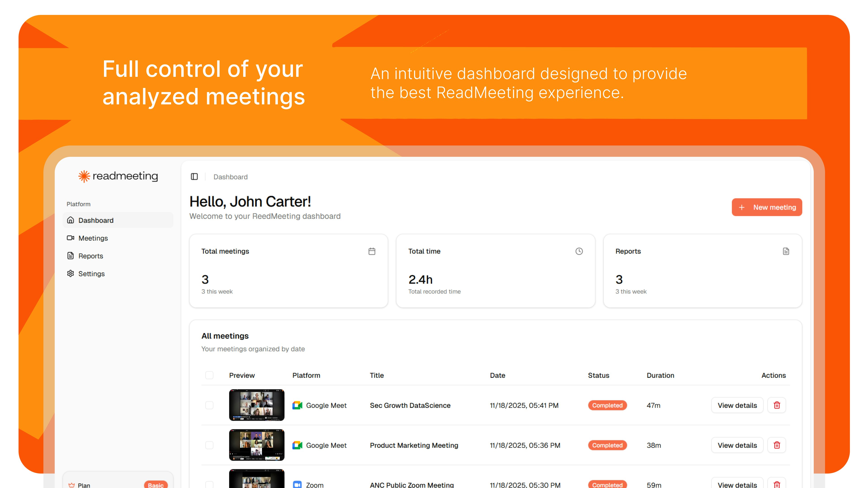Delete Product Marketing Meeting with the trash icon
The width and height of the screenshot is (868, 488).
[777, 445]
